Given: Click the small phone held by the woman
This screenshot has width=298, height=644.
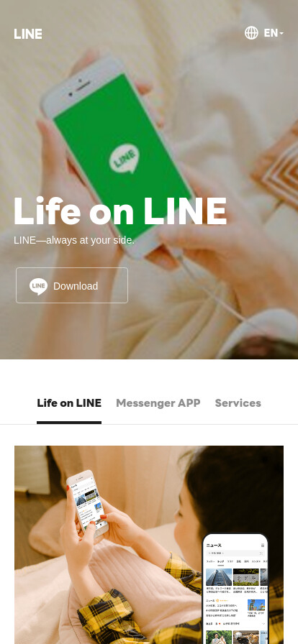Looking at the screenshot, I should point(88,503).
